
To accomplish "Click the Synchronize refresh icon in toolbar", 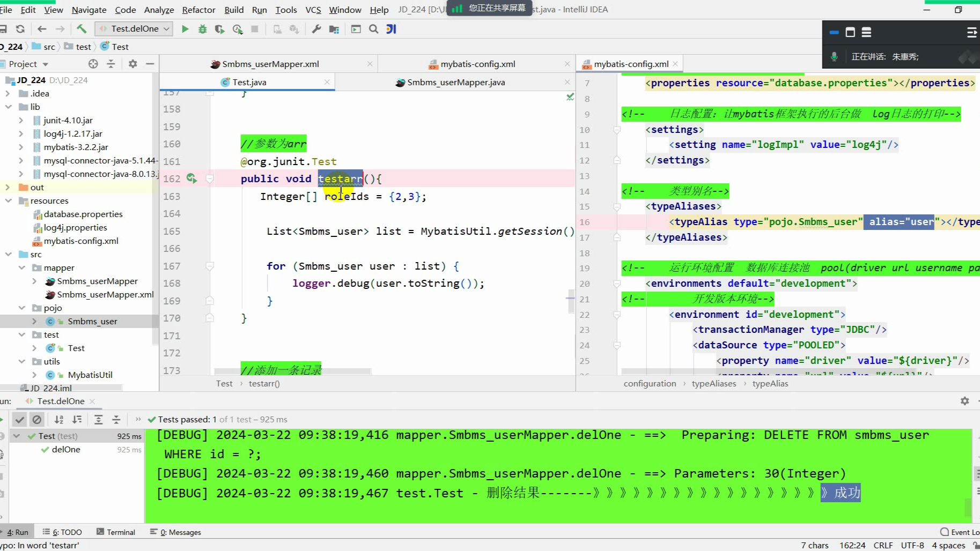I will (20, 29).
